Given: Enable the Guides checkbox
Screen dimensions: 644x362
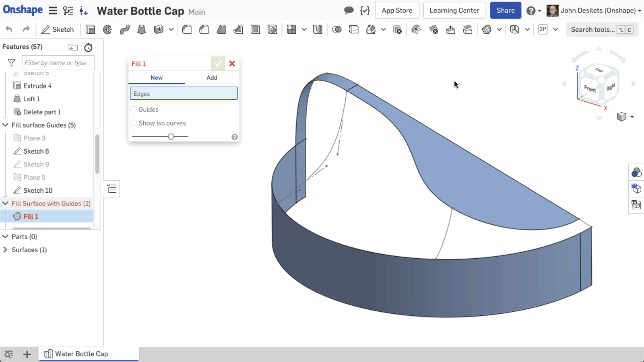Looking at the screenshot, I should click(134, 109).
